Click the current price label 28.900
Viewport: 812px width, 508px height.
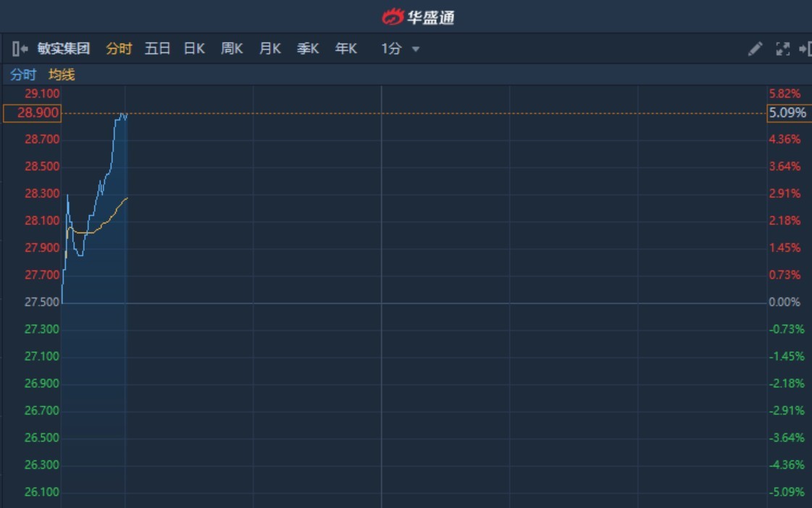(x=32, y=113)
